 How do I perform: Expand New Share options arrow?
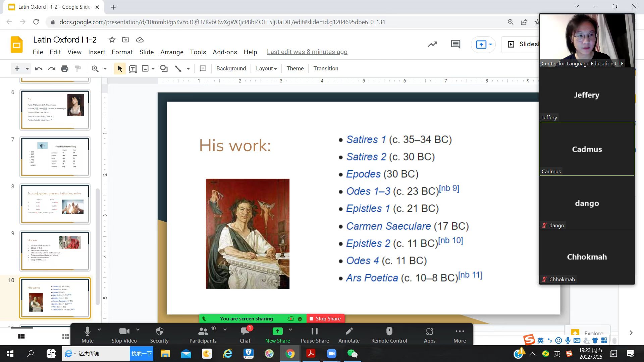(290, 330)
